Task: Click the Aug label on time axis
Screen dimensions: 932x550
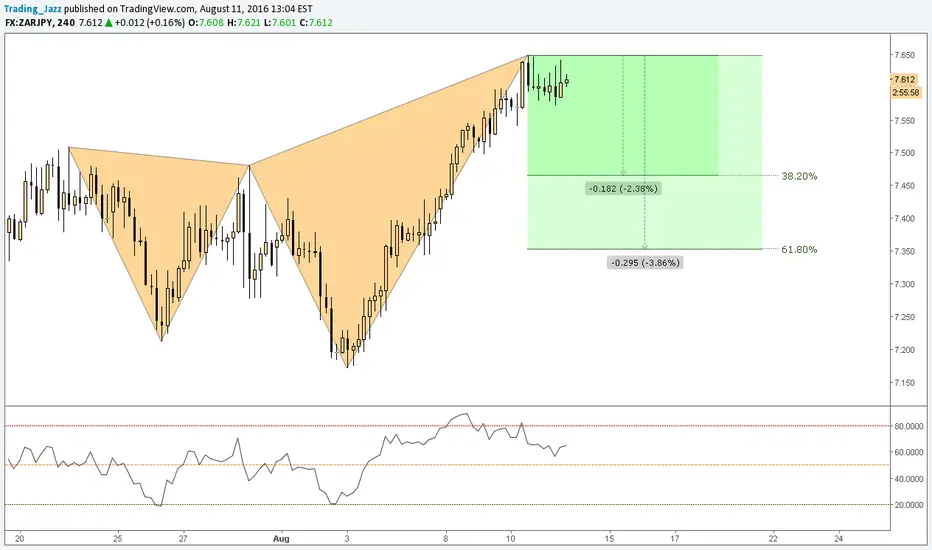Action: 281,539
